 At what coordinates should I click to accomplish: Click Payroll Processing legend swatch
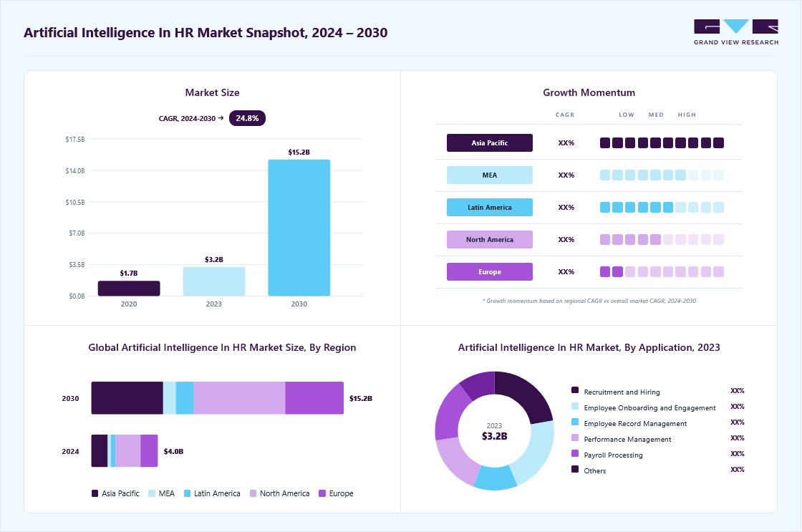[x=575, y=453]
